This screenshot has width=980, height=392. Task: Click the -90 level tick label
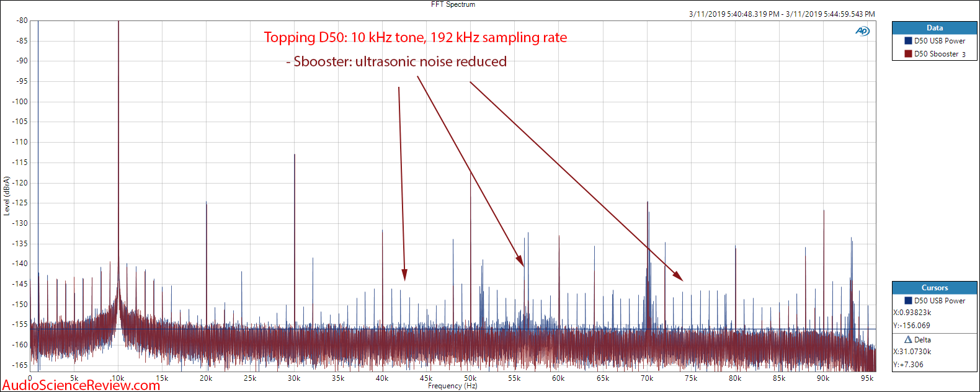pos(22,61)
